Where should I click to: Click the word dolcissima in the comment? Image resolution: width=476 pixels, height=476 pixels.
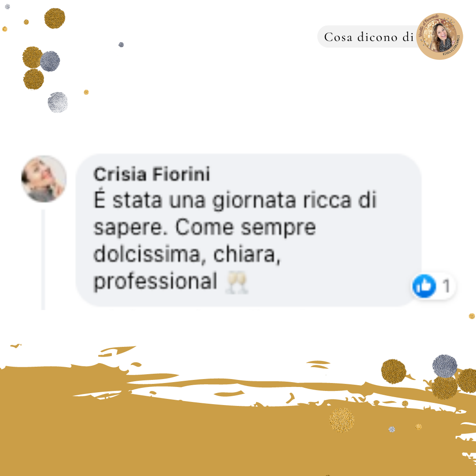point(147,254)
